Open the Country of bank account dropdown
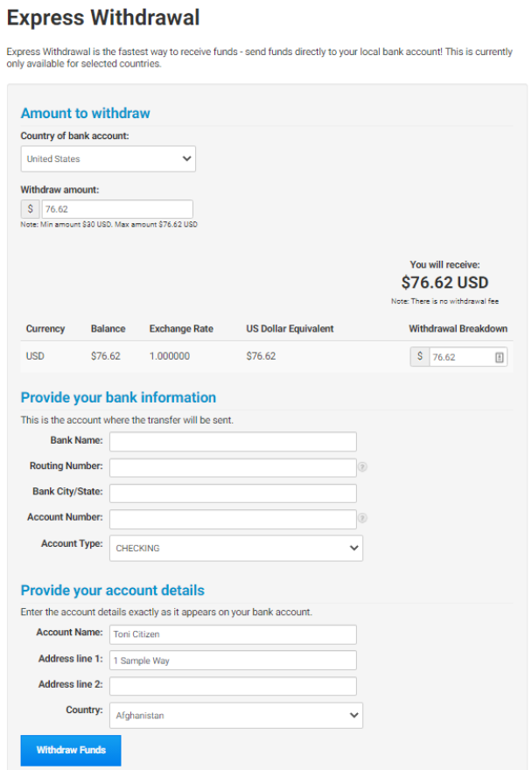 (x=108, y=158)
